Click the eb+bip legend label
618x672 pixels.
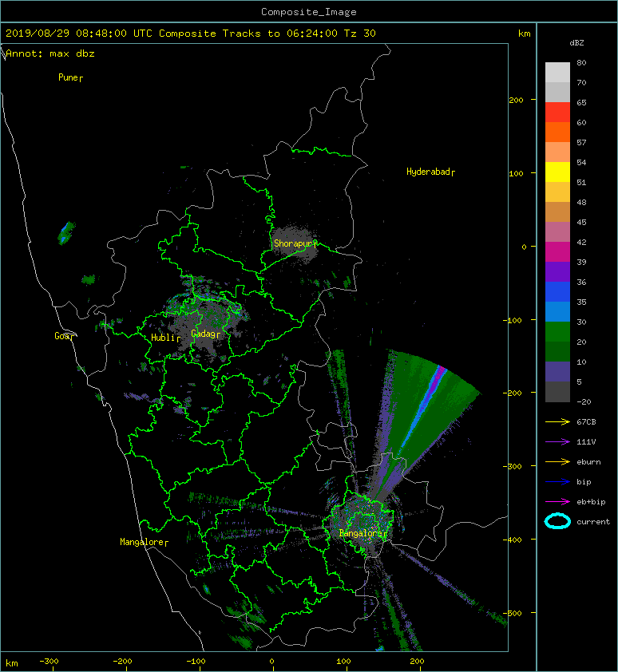click(591, 502)
